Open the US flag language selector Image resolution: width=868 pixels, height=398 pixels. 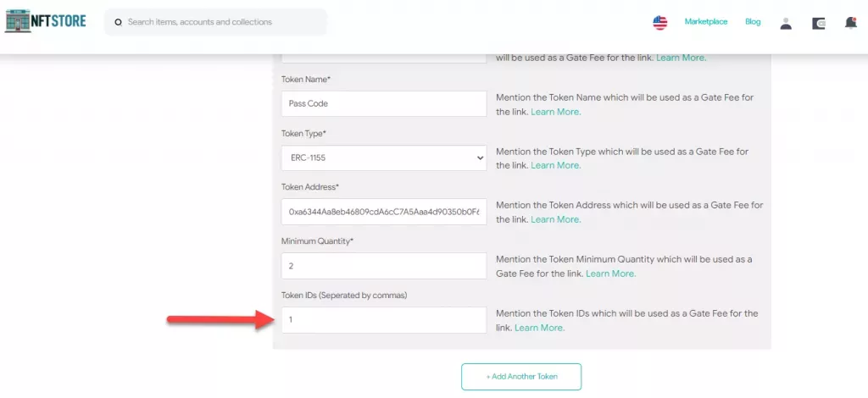point(659,22)
